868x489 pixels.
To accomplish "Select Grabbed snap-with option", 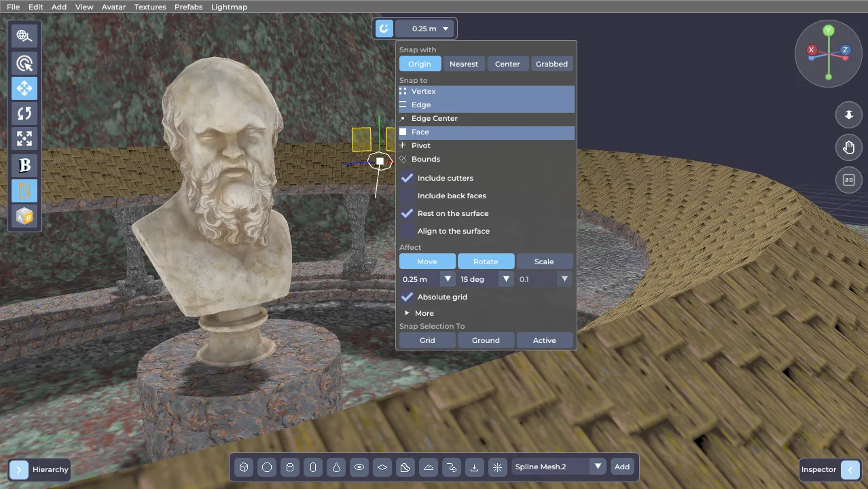I will (x=551, y=64).
